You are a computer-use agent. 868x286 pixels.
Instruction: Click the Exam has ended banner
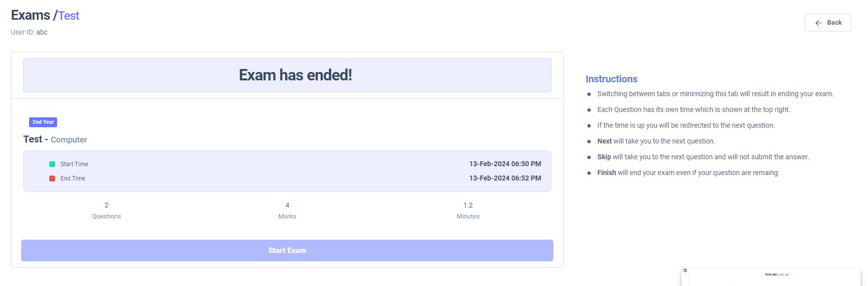pyautogui.click(x=287, y=75)
